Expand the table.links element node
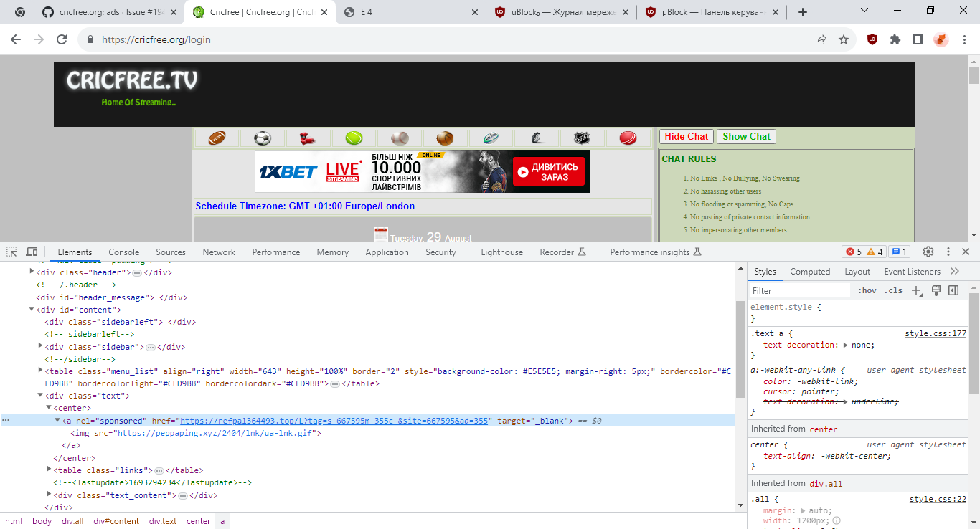This screenshot has width=980, height=529. click(x=48, y=470)
